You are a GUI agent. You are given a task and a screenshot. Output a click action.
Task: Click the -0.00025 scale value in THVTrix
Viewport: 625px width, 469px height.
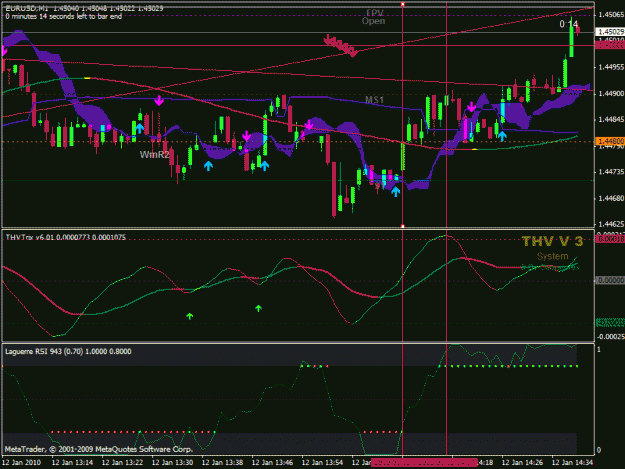point(611,337)
